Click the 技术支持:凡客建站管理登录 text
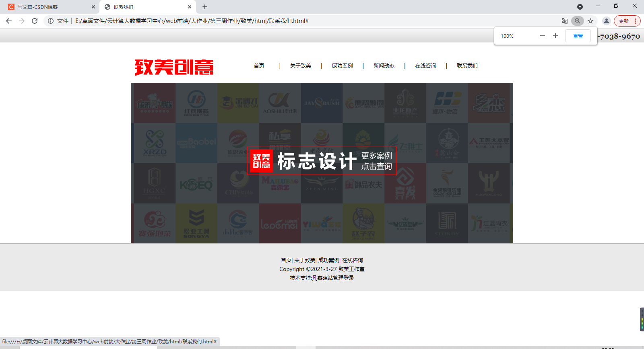The width and height of the screenshot is (644, 349). [x=322, y=278]
